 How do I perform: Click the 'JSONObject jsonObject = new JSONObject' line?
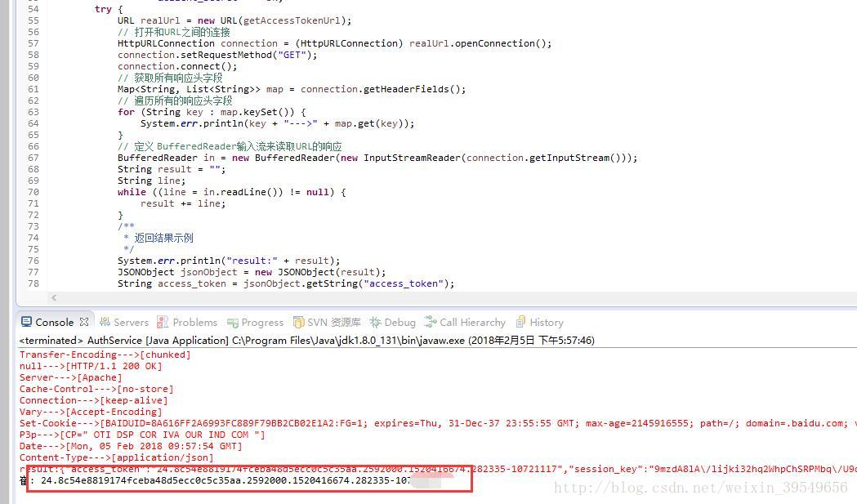point(252,272)
